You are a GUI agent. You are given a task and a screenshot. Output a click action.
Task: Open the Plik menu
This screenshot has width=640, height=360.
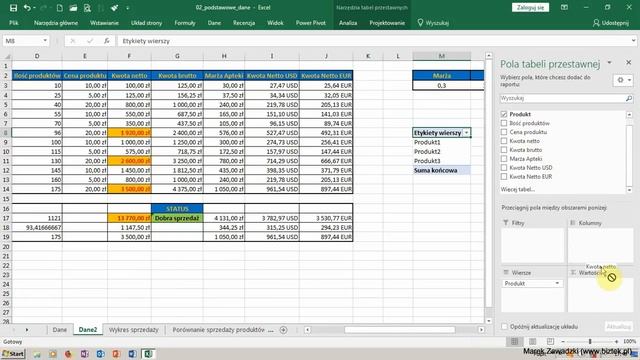[14, 23]
